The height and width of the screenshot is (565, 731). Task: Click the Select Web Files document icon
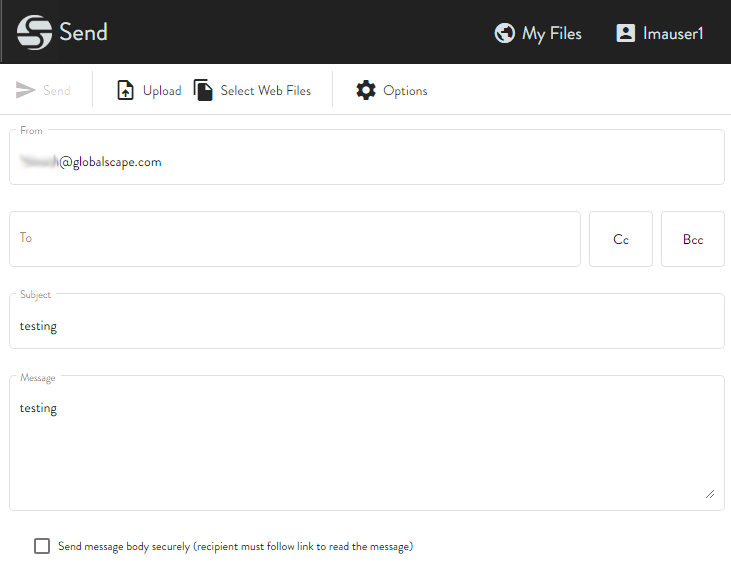(x=204, y=90)
